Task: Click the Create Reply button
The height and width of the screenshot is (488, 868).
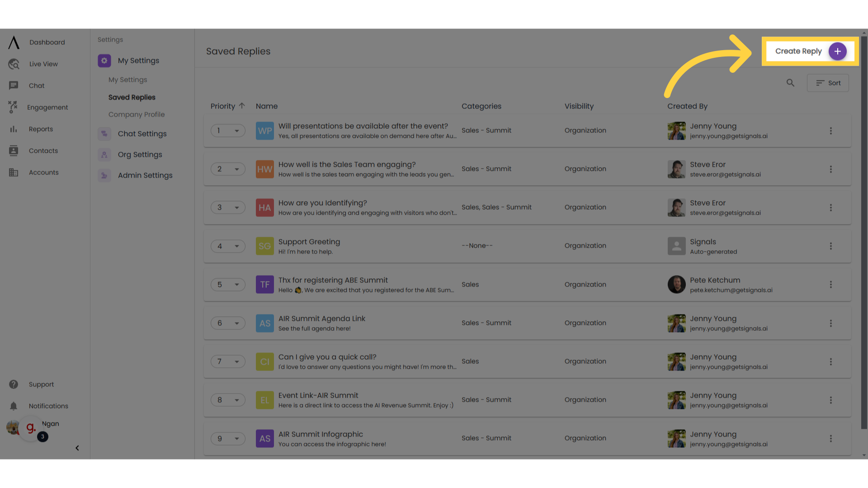Action: 810,51
